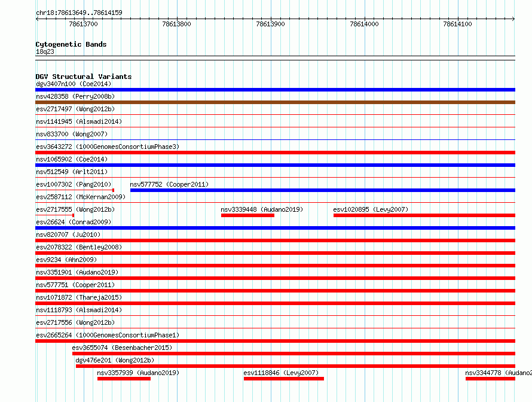Select the nsv428358 (Perry2008b) label
532x402 pixels.
(75, 96)
